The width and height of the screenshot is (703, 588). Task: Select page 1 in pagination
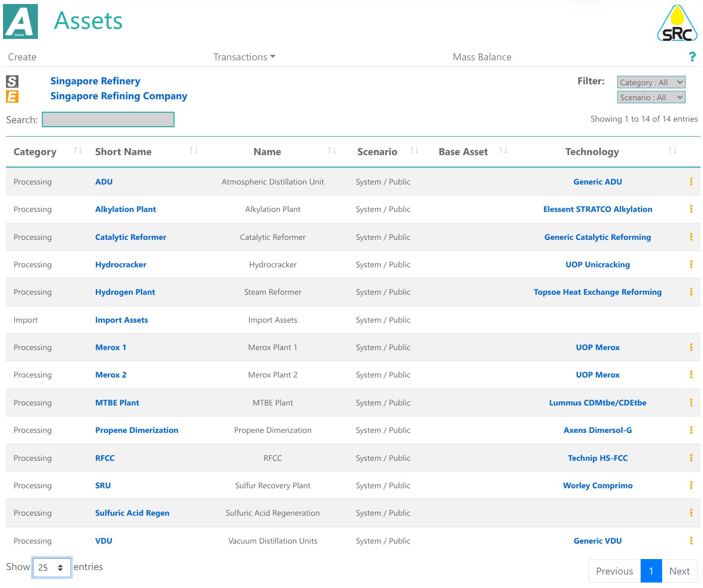point(651,571)
